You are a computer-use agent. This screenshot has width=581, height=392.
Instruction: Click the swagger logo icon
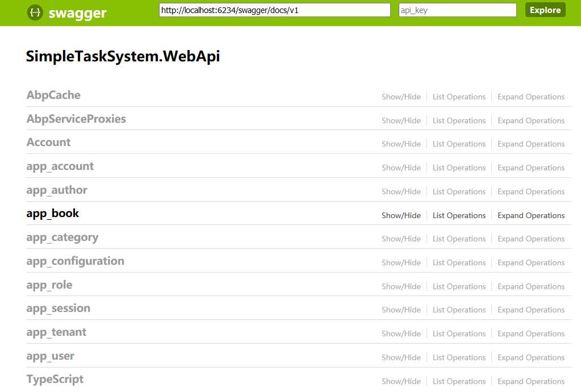[35, 12]
